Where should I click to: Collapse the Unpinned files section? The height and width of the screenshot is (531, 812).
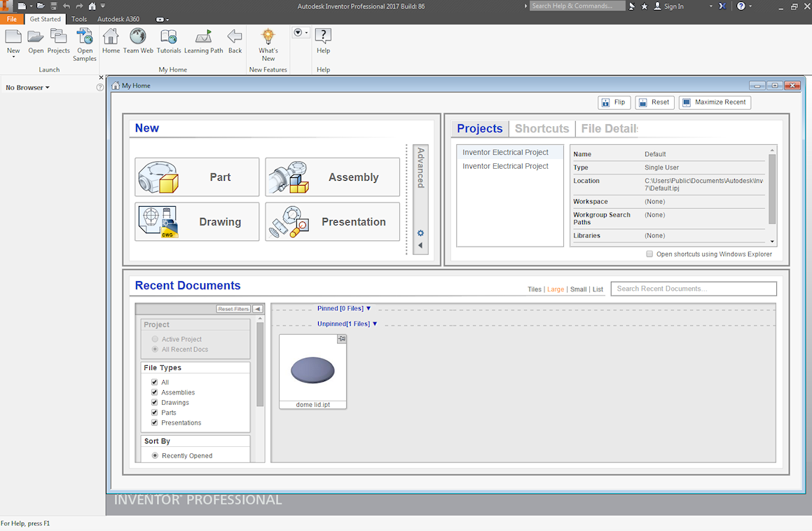[375, 324]
